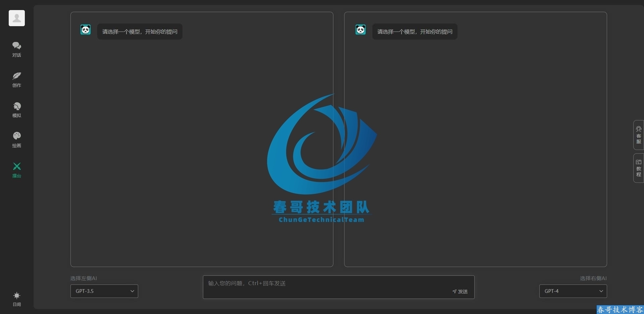This screenshot has width=644, height=314.
Task: Open the 创作 writing feather icon
Action: click(x=17, y=80)
